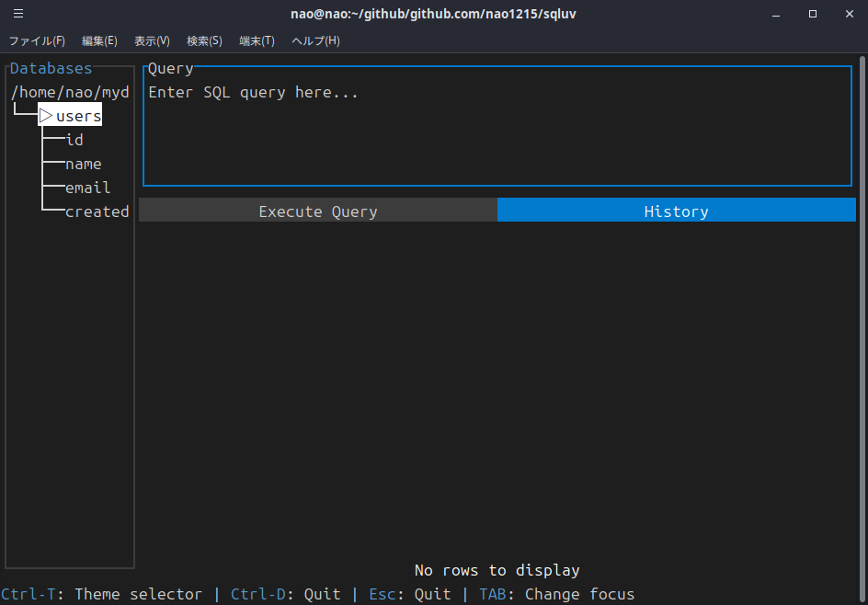
Task: Select the name column in tree
Action: point(83,164)
